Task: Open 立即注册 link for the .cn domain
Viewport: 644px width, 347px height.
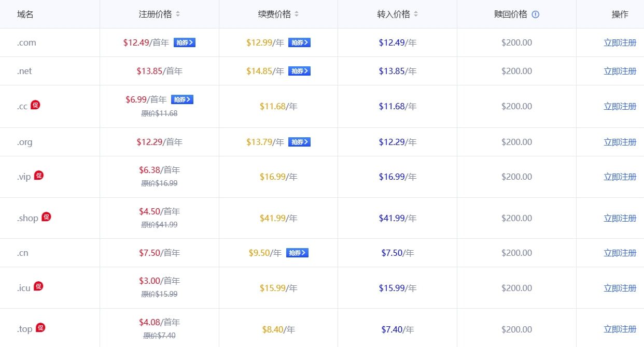Action: (x=620, y=253)
